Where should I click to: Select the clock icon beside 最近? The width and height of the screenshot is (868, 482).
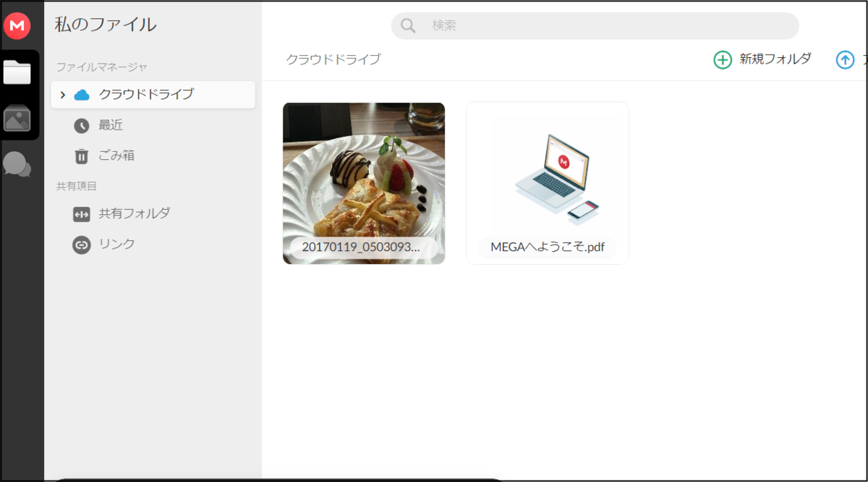click(x=81, y=125)
